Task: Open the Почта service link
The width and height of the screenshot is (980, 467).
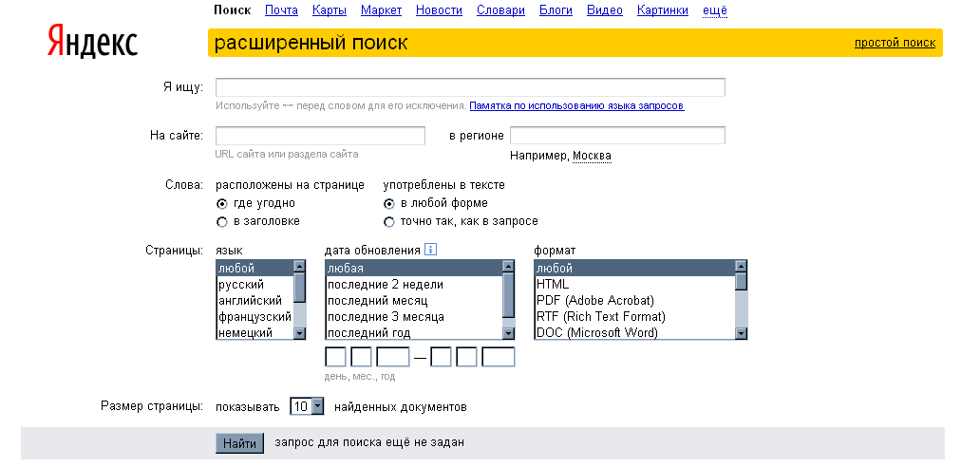Action: click(281, 10)
